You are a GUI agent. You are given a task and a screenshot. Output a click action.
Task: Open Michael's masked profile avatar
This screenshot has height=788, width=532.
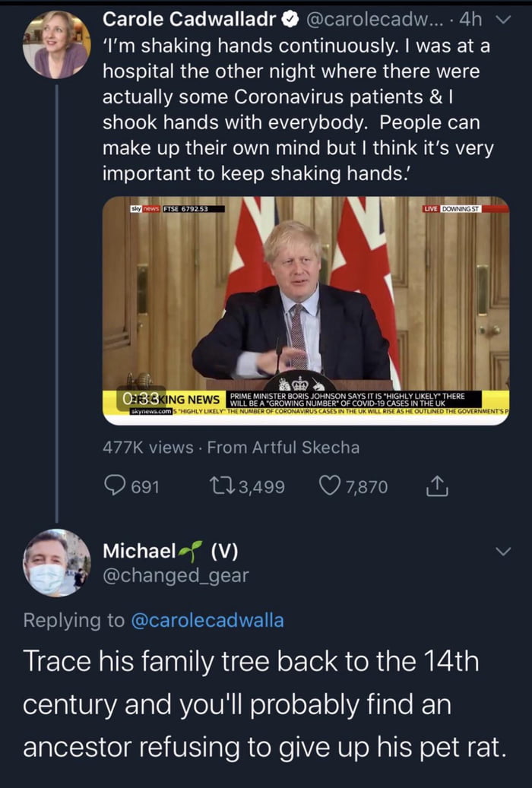coord(57,563)
